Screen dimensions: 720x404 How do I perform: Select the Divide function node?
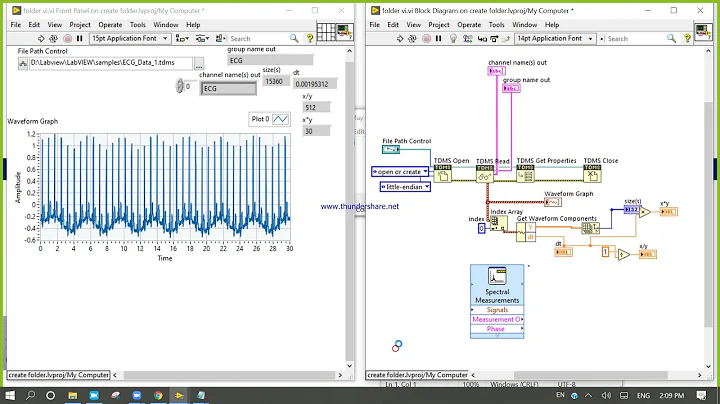pos(624,254)
